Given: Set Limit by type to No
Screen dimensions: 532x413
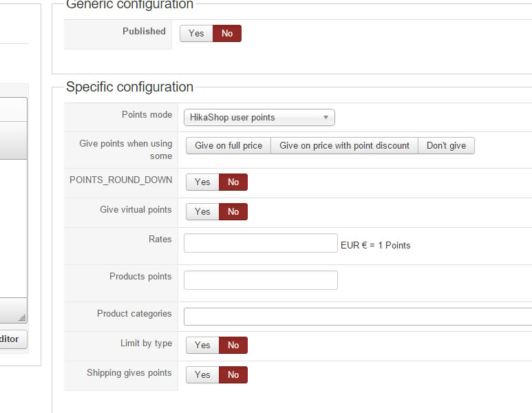Looking at the screenshot, I should [x=233, y=346].
